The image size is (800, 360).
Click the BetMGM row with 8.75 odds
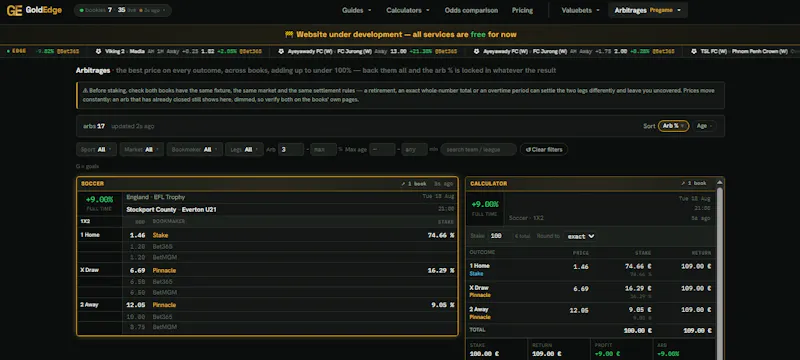click(x=290, y=327)
